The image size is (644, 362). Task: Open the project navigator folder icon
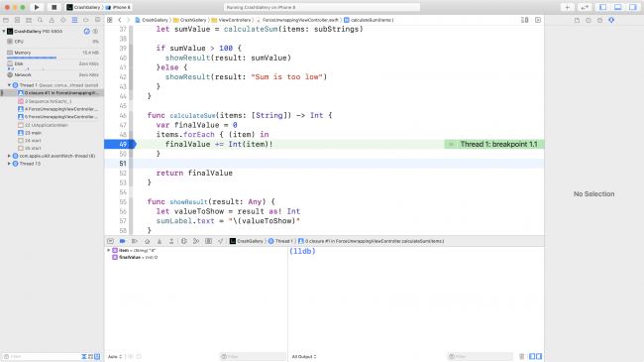(6, 20)
